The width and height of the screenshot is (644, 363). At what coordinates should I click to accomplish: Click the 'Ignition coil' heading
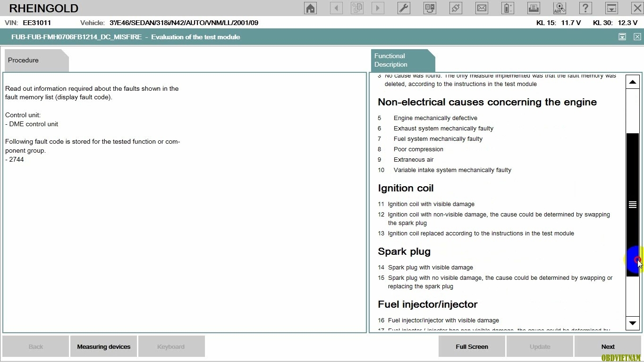click(406, 188)
